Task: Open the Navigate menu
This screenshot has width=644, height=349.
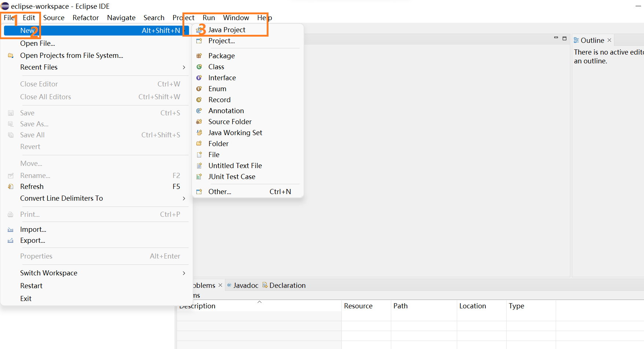Action: (121, 18)
